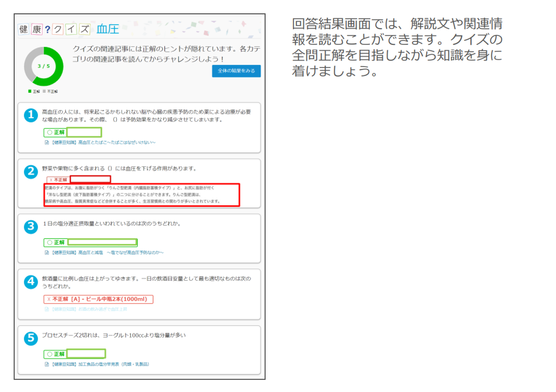Click the 3 / 5 score donut chart
Image resolution: width=556 pixels, height=392 pixels.
[x=44, y=66]
